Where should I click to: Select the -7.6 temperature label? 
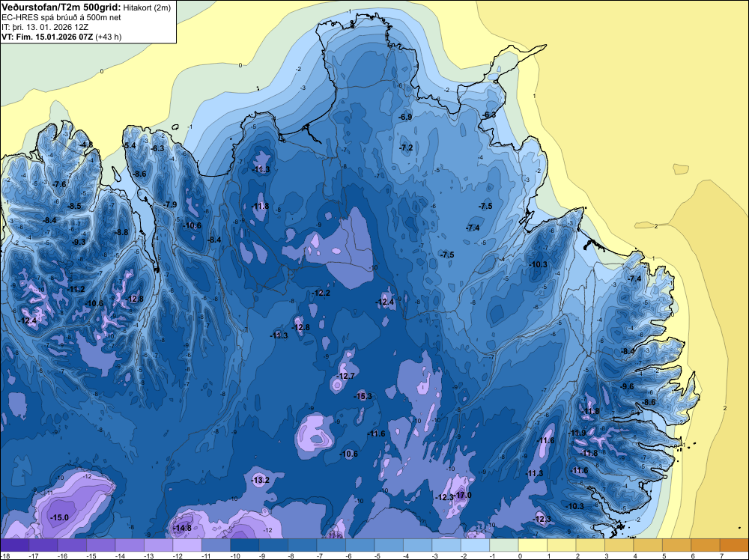[60, 184]
